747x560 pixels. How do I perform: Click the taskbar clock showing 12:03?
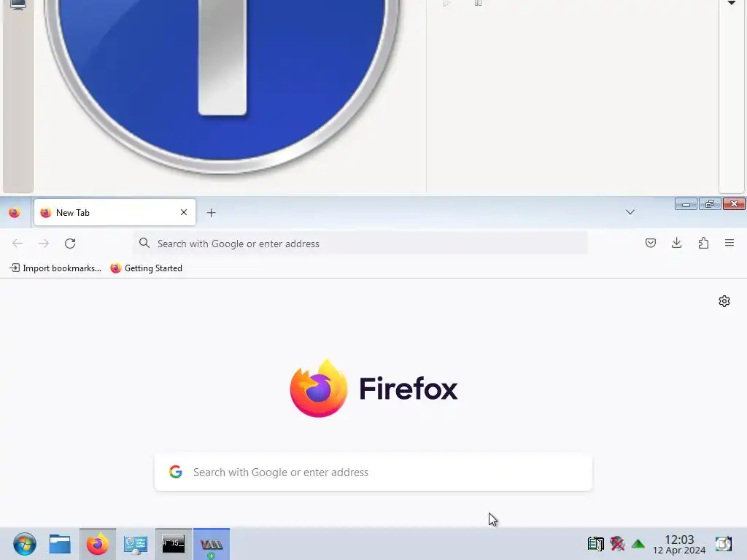coord(679,544)
